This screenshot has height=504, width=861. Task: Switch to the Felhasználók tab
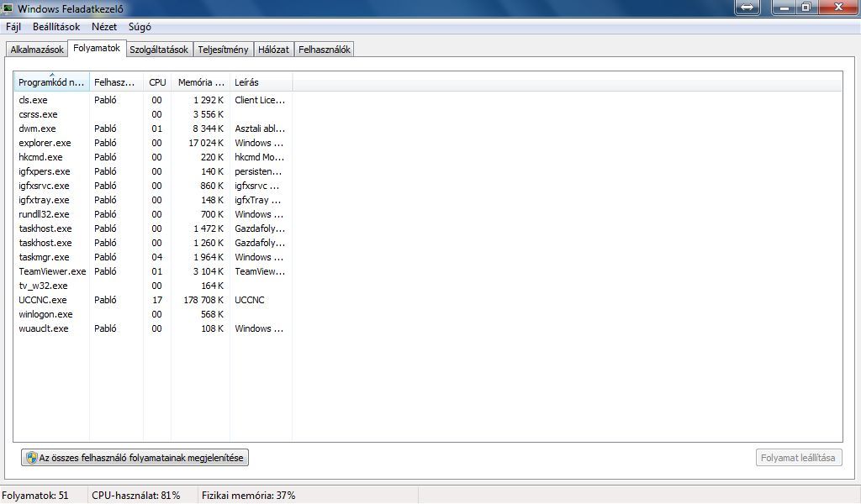tap(324, 50)
